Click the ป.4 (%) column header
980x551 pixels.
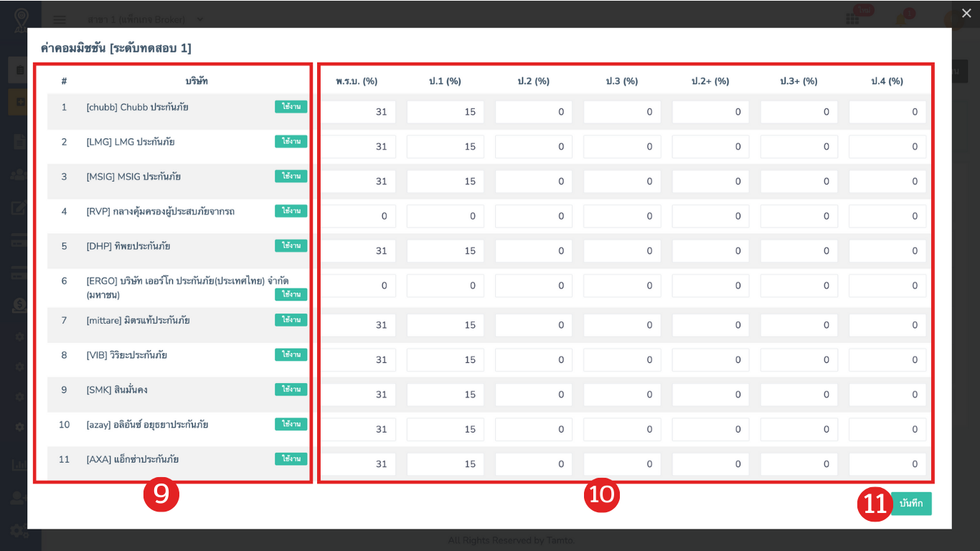pyautogui.click(x=887, y=81)
